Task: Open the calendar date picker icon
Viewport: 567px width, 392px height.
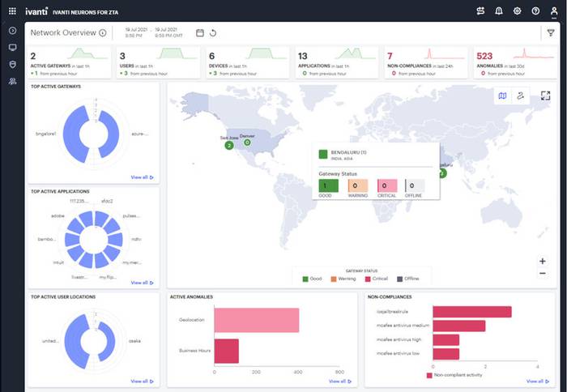Action: [199, 33]
